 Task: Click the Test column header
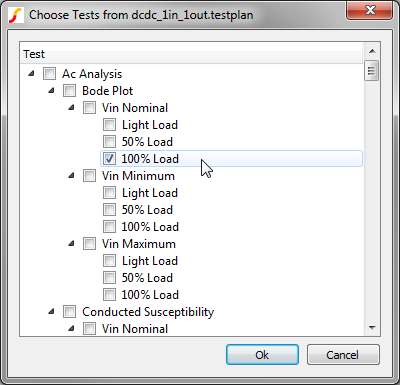tap(191, 54)
